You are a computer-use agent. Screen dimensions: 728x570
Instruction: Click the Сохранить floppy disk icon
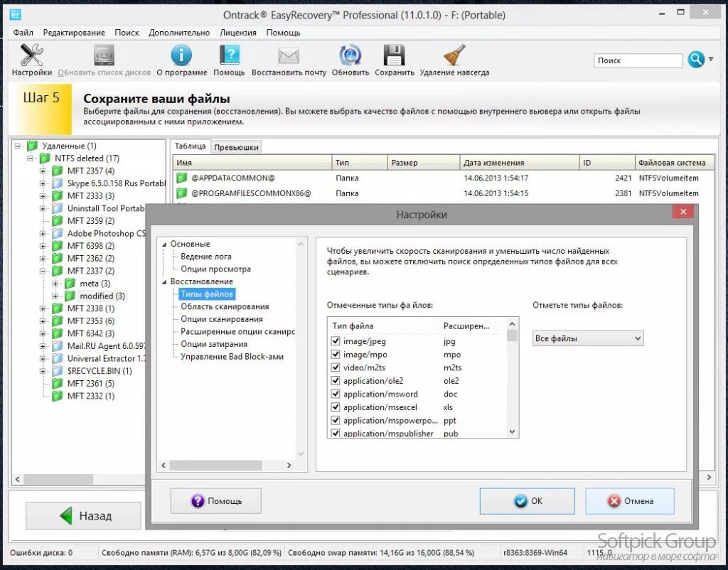[x=394, y=55]
